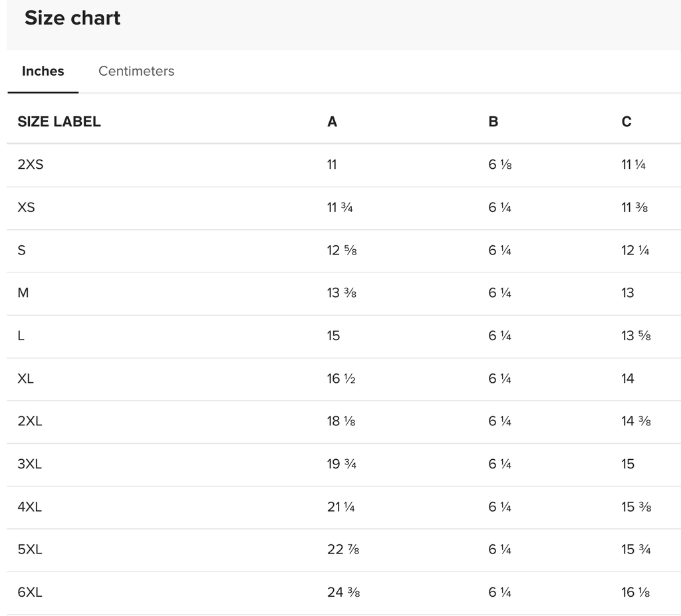Click the 22 ⅞ value for 5XL

tap(343, 550)
